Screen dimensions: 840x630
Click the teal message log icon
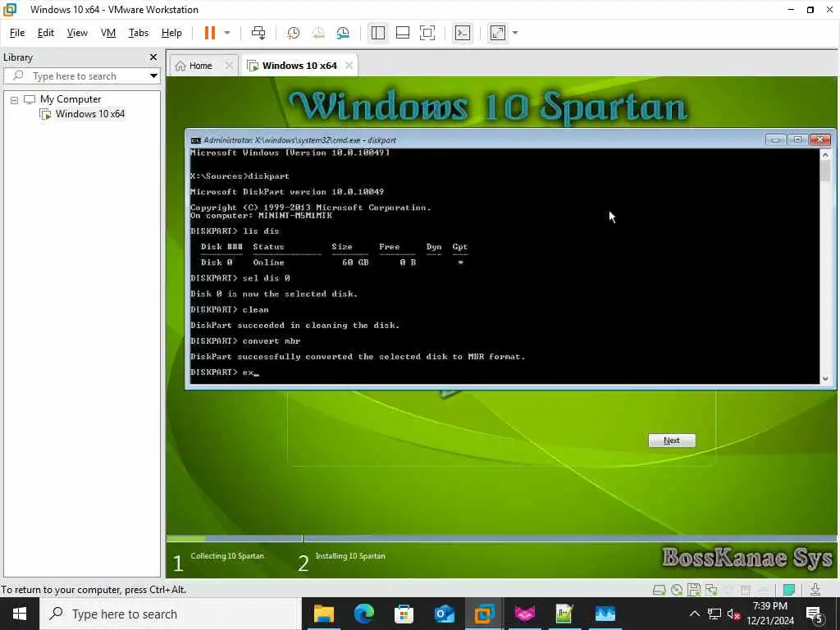(x=788, y=590)
